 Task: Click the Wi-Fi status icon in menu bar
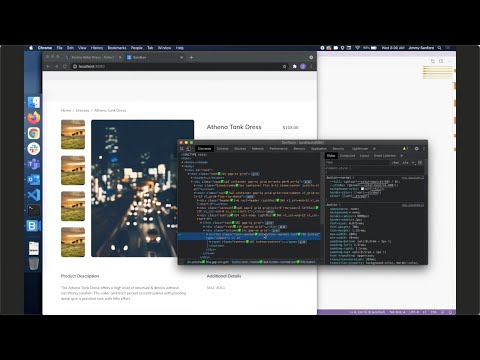[357, 48]
